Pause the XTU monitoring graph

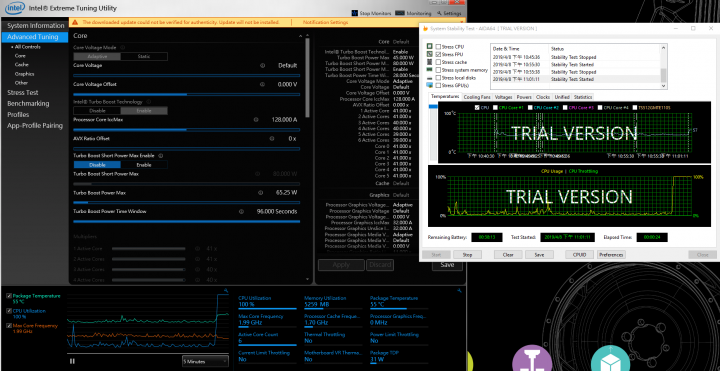pyautogui.click(x=72, y=361)
